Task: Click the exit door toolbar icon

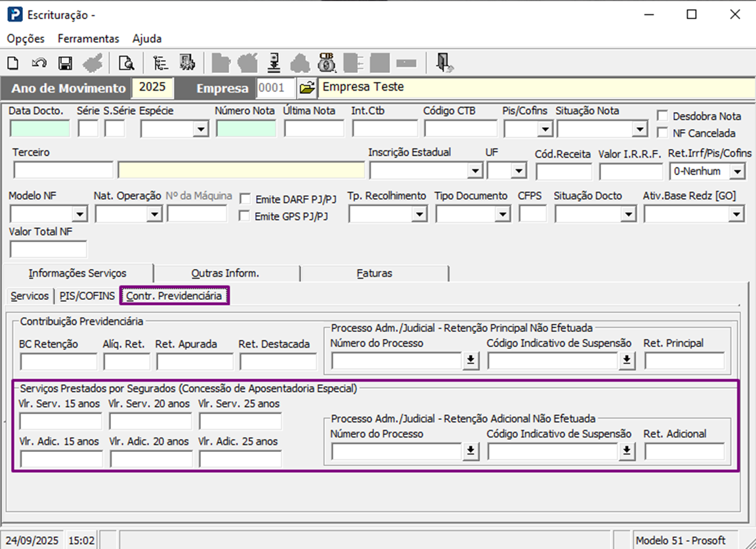Action: pos(446,63)
